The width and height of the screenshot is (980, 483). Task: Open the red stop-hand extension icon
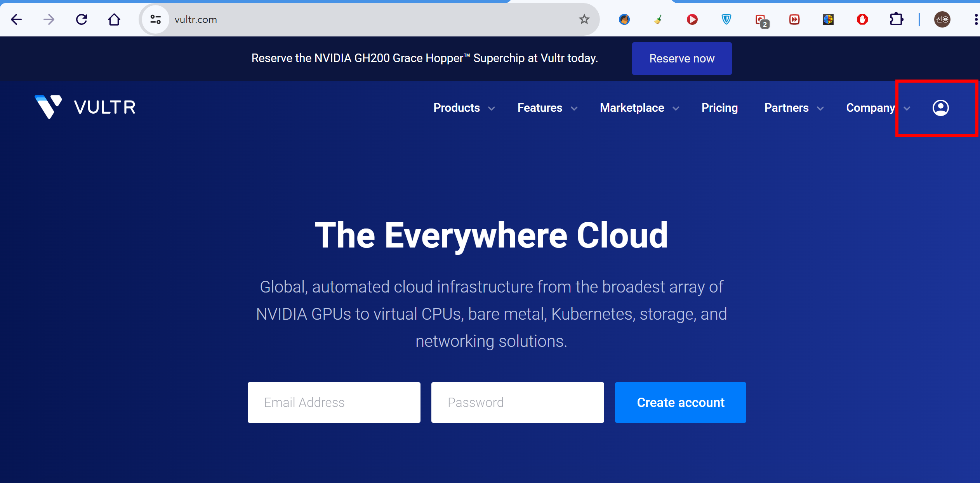(862, 19)
